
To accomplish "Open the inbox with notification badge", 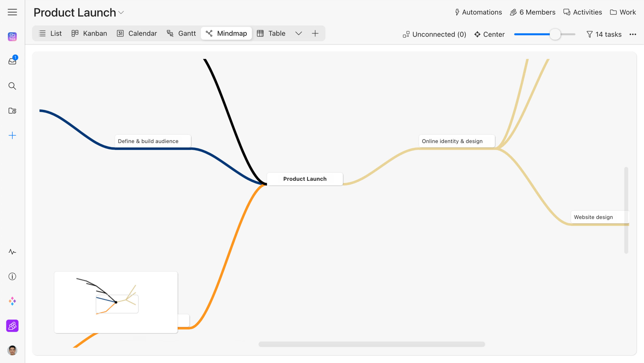I will (12, 61).
